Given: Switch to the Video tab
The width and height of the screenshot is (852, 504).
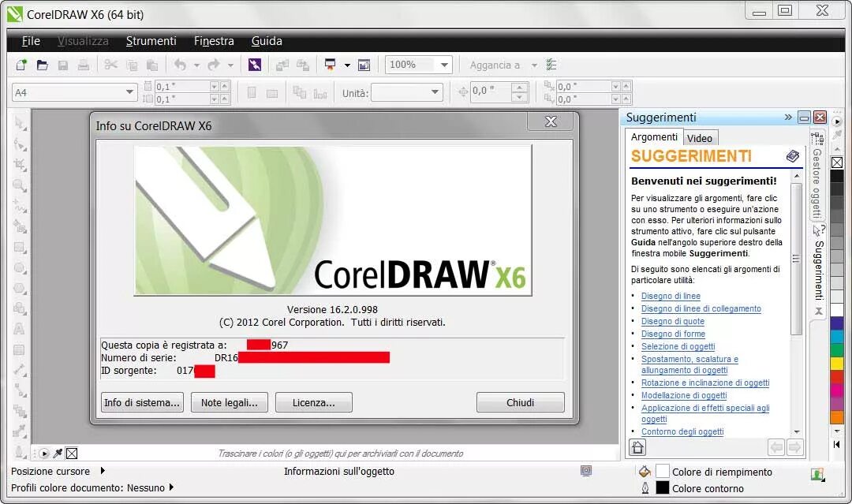Looking at the screenshot, I should 700,138.
